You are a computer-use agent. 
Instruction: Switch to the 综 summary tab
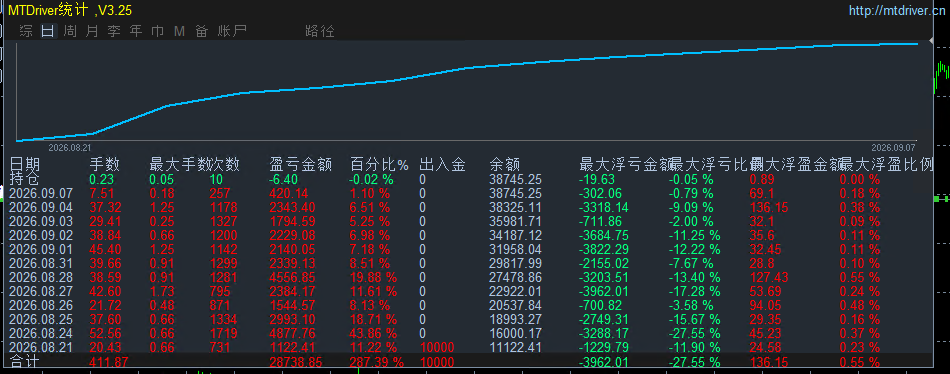[26, 31]
